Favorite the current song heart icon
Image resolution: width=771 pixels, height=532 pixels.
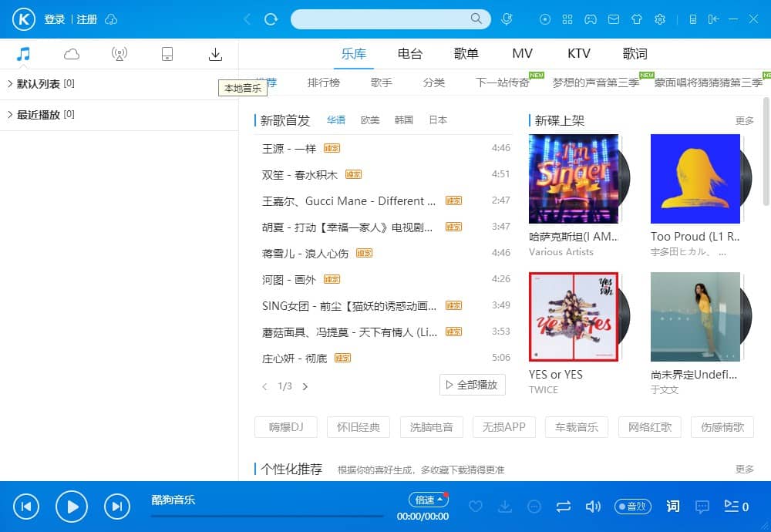pyautogui.click(x=476, y=506)
